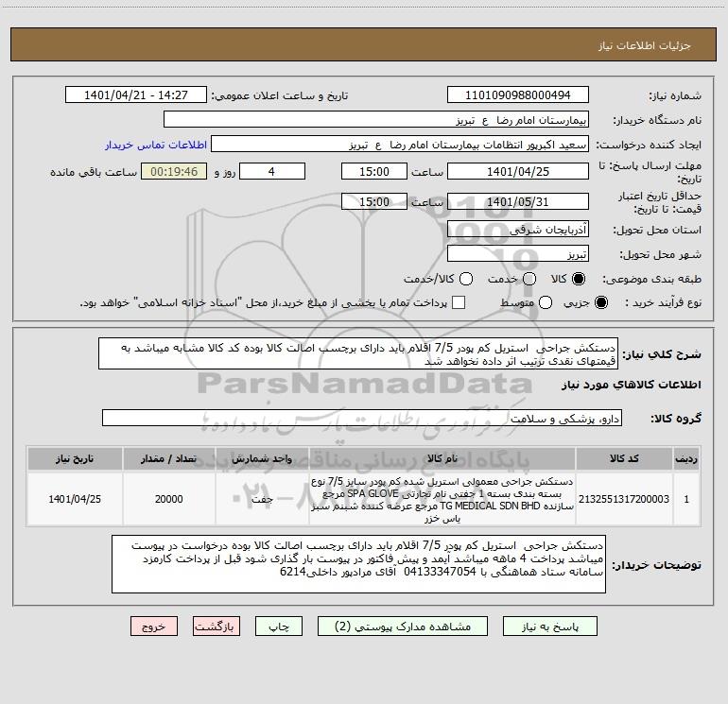The width and height of the screenshot is (728, 704).
Task: Click the بازگشت back button
Action: [x=217, y=626]
